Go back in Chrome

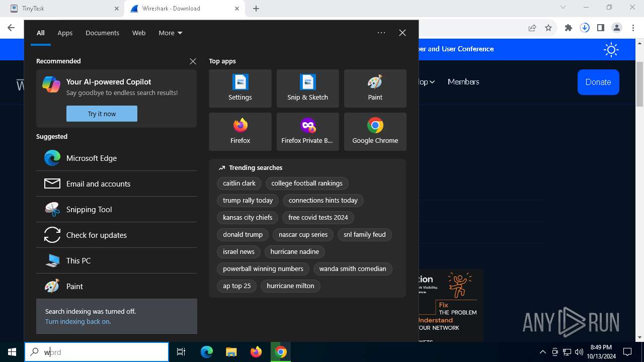click(x=11, y=28)
